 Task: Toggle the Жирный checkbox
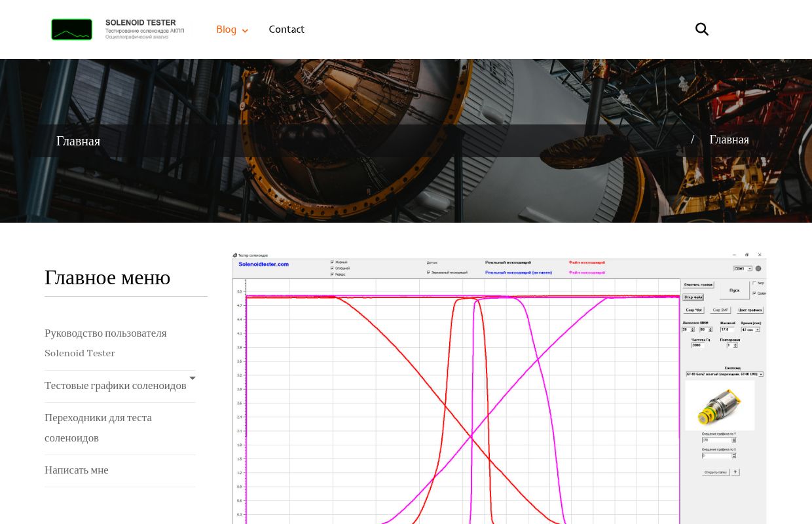(332, 262)
